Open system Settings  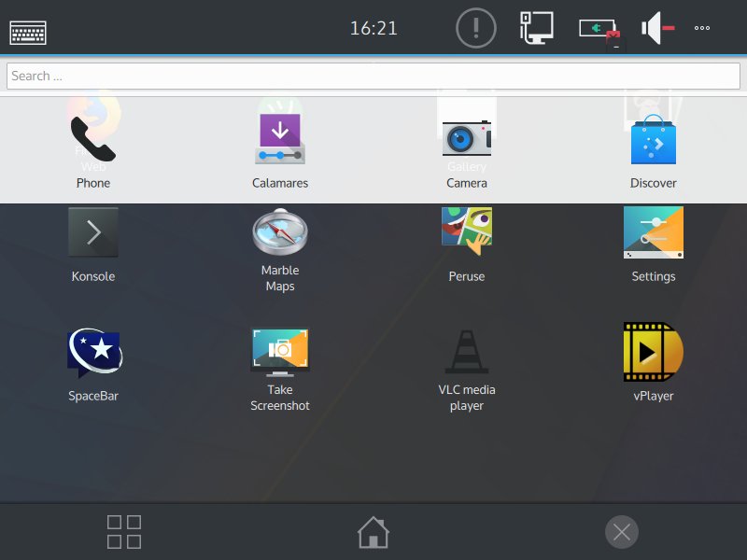tap(653, 231)
